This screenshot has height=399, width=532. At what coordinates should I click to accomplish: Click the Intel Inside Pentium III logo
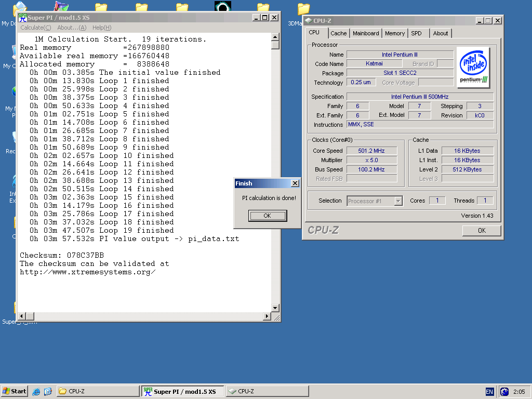click(473, 67)
